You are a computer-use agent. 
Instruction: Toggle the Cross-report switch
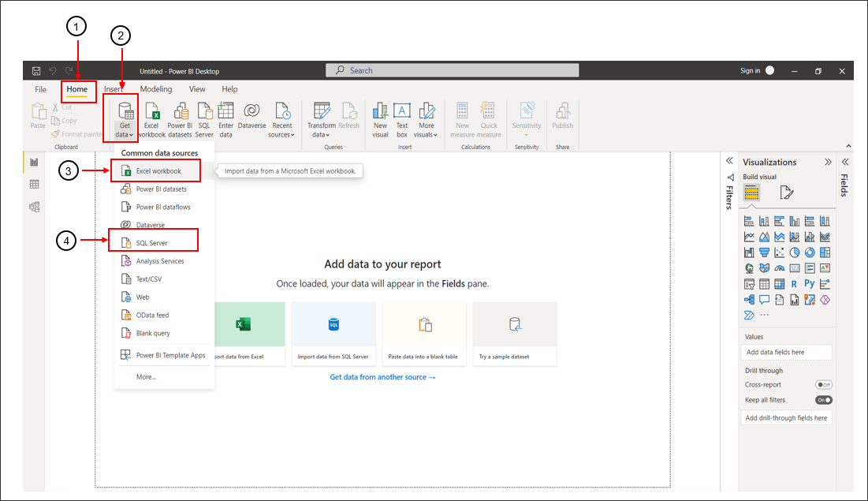[x=824, y=384]
